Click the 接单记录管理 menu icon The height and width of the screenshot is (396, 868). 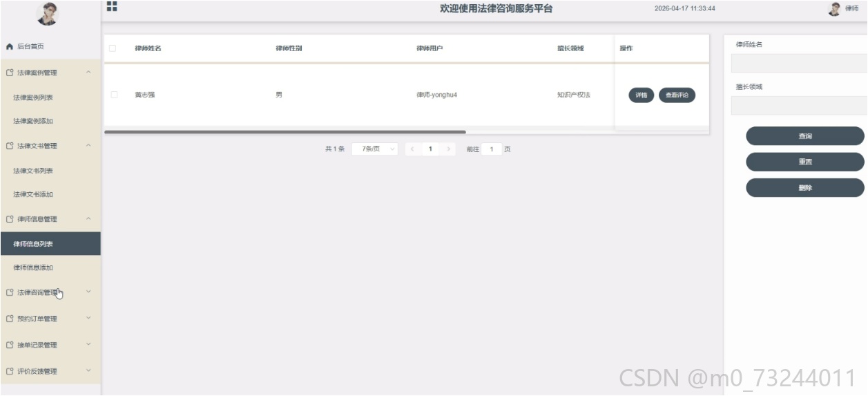[10, 345]
